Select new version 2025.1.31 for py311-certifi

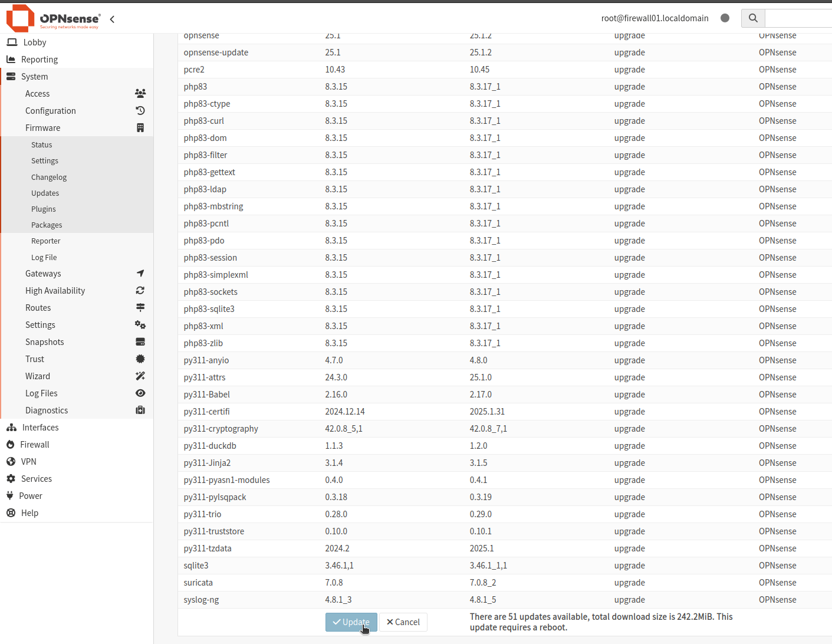point(487,412)
